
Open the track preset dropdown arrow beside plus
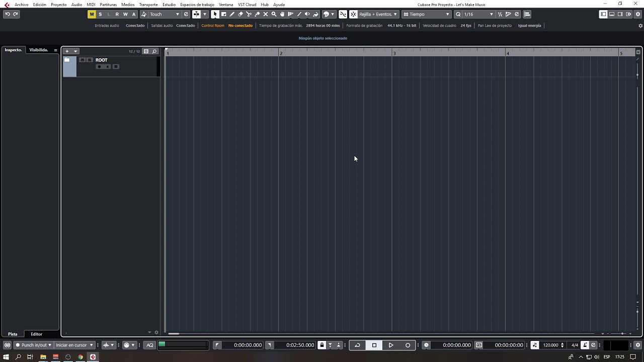tap(75, 51)
